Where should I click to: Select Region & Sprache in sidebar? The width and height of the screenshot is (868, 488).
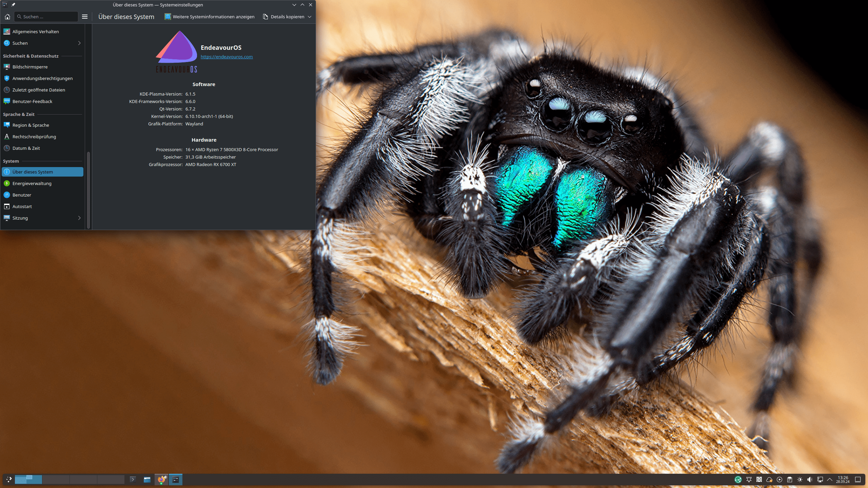tap(31, 125)
